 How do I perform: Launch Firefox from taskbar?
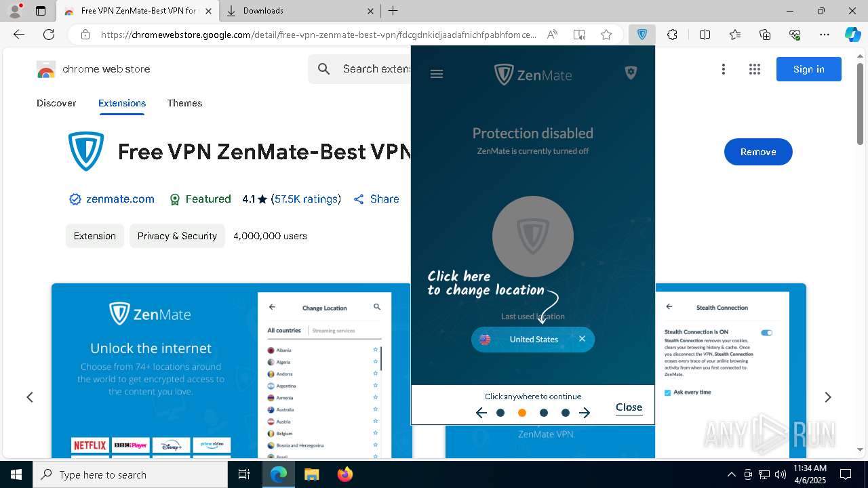click(345, 474)
